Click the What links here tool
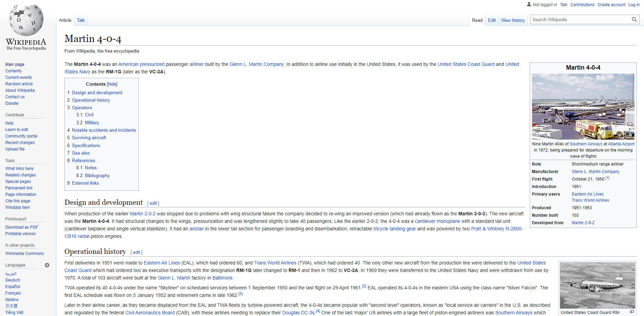This screenshot has width=644, height=316. (x=19, y=169)
